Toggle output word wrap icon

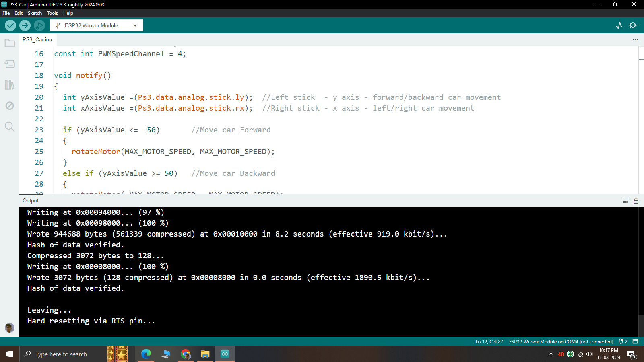[625, 201]
